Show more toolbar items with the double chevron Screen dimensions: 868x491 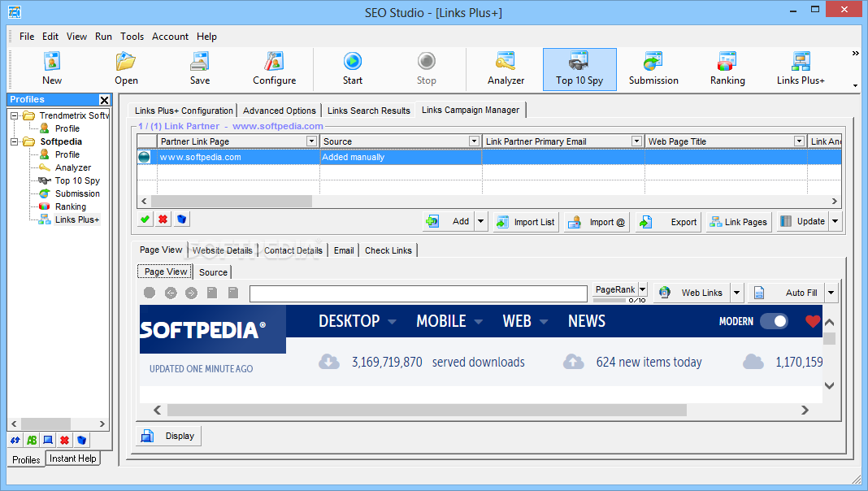(855, 53)
